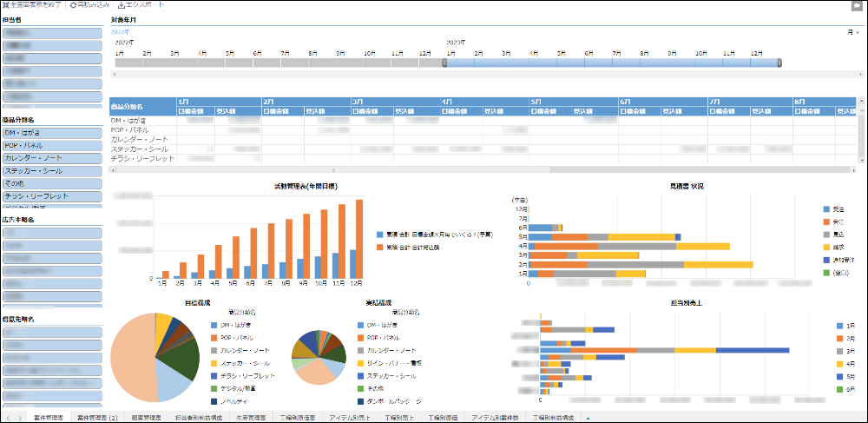868x423 pixels.
Task: Select 2022年 12月 segment on the timeline
Action: point(431,63)
